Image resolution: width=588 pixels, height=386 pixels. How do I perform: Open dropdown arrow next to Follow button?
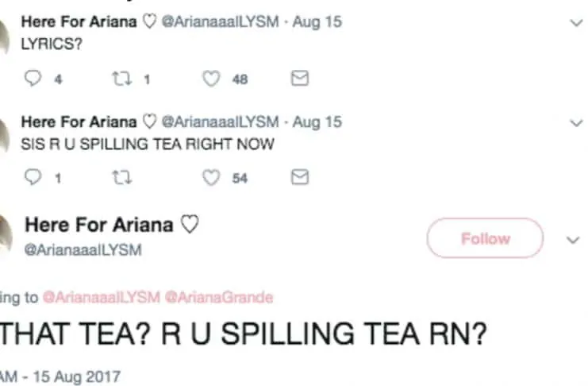point(573,239)
